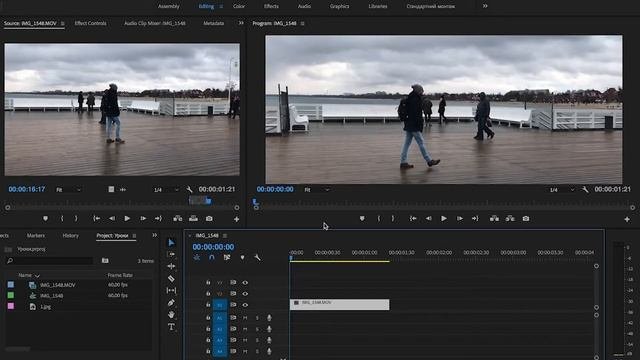This screenshot has width=640, height=360.
Task: Open the Effect Controls tab
Action: [x=91, y=23]
